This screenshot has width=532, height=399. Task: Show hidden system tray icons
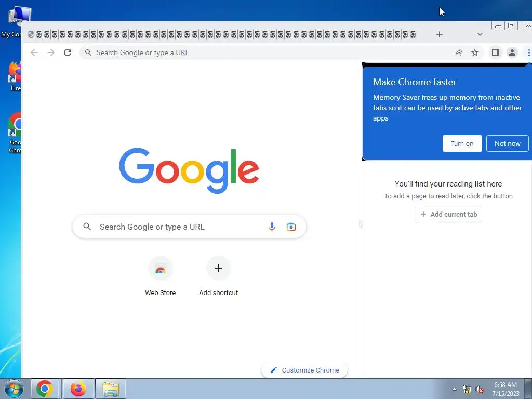tap(454, 389)
